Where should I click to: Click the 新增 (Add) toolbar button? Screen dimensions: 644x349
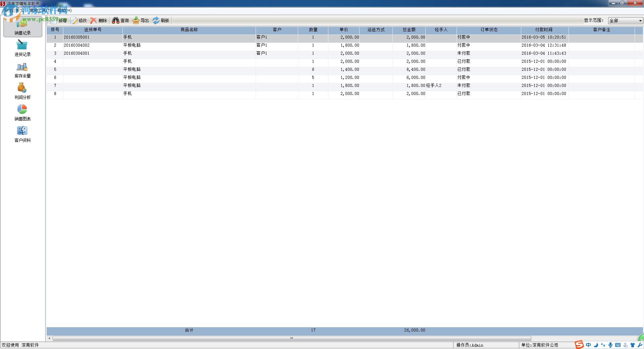59,20
